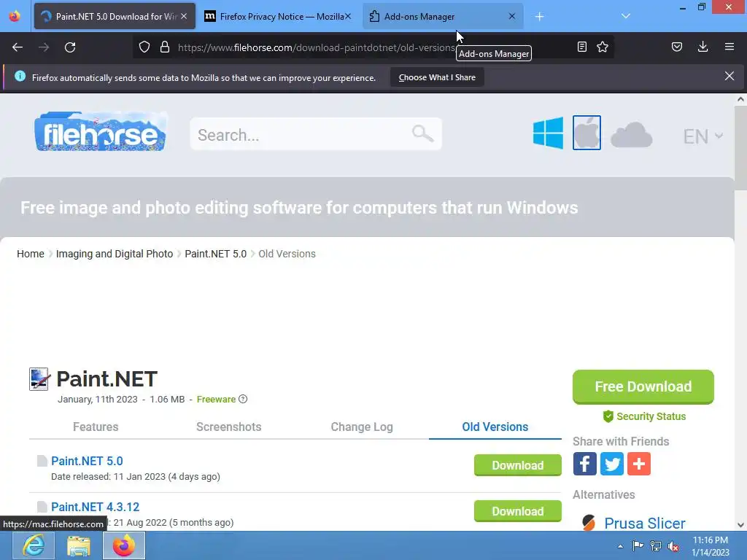The height and width of the screenshot is (560, 747).
Task: Click the muted volume tray icon
Action: pyautogui.click(x=673, y=546)
